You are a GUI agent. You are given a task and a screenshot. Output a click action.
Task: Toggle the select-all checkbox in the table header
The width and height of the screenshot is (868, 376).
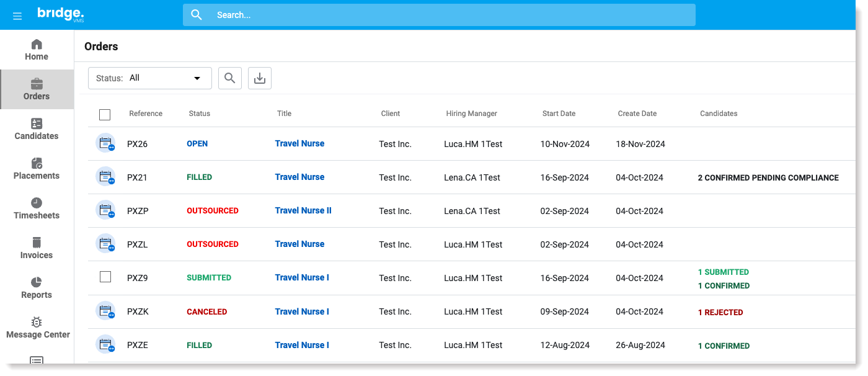click(x=105, y=114)
